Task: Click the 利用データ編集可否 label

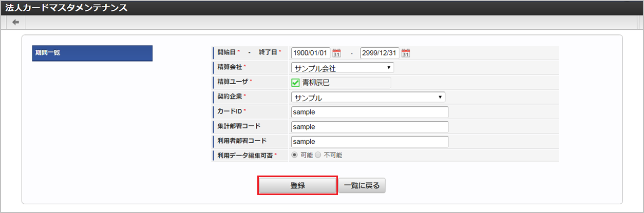Action: click(x=245, y=155)
